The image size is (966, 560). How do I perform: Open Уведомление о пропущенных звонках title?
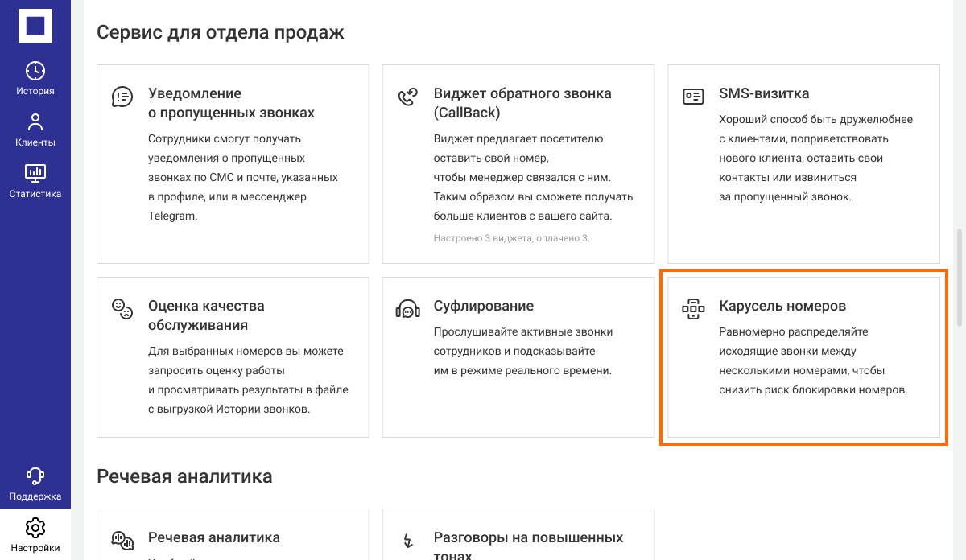pyautogui.click(x=231, y=103)
